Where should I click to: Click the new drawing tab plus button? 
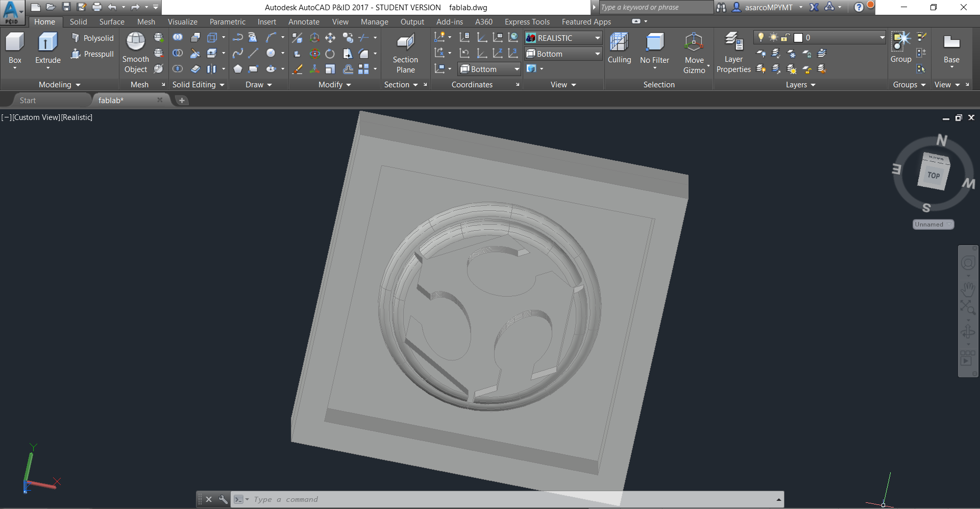[182, 101]
